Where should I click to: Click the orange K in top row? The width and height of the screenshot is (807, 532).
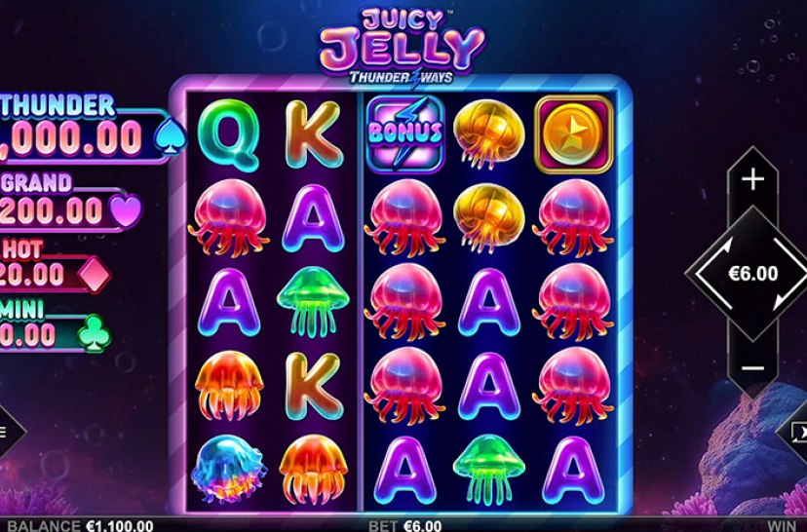(314, 133)
